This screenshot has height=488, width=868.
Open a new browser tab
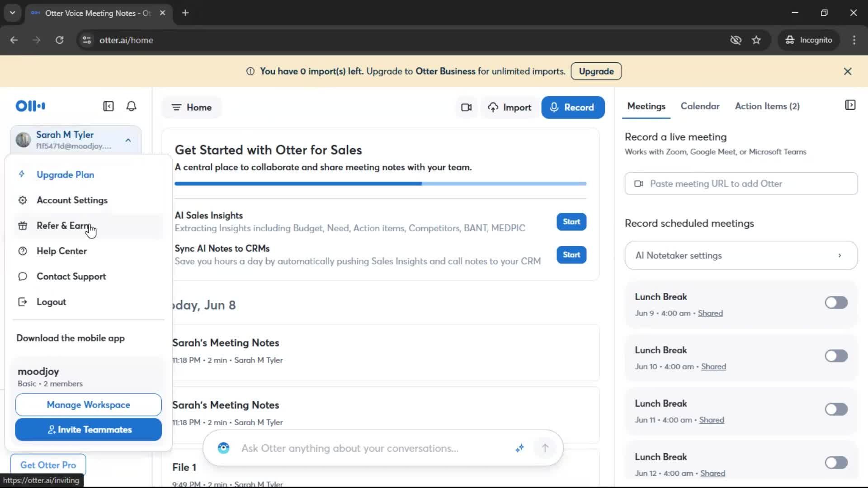(x=185, y=13)
